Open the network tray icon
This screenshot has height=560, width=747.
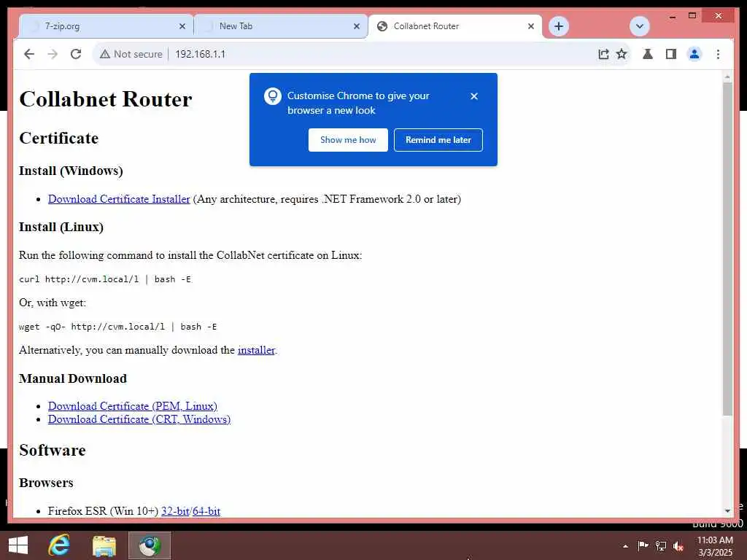(x=661, y=545)
